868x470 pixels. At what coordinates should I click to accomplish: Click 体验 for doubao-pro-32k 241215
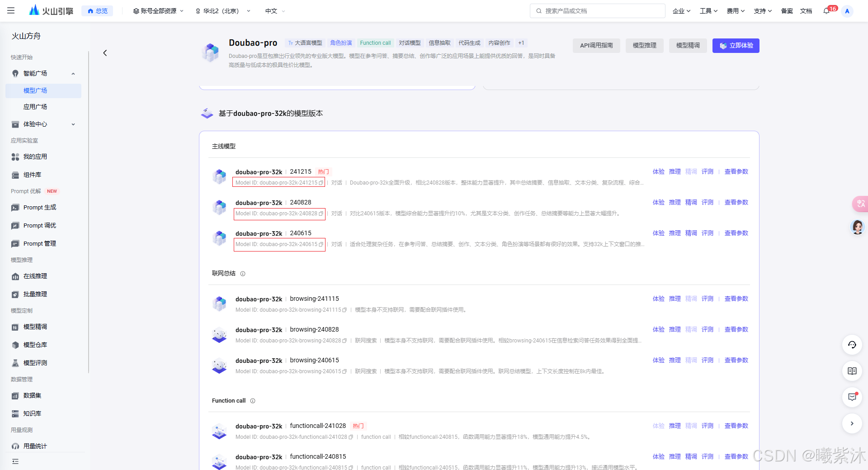point(658,171)
